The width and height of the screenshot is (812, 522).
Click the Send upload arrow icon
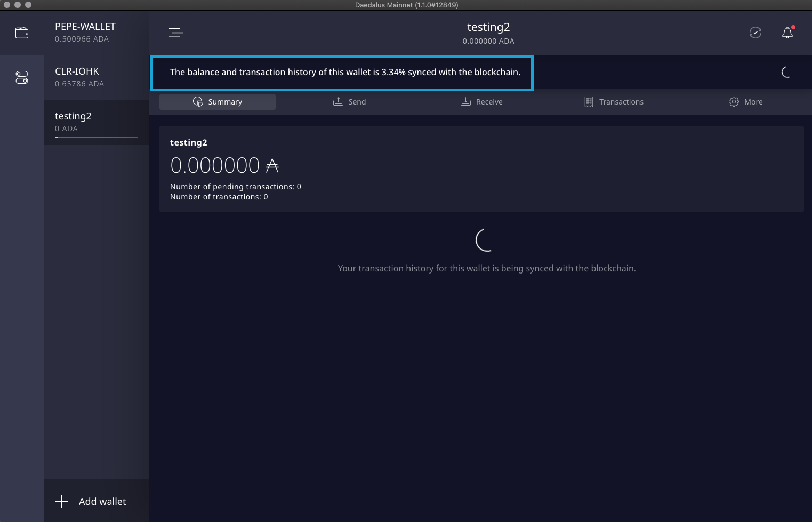pos(338,102)
